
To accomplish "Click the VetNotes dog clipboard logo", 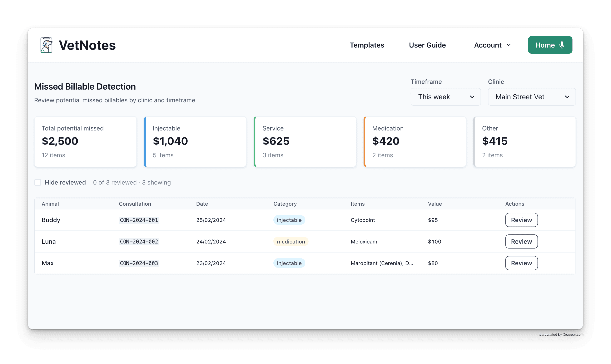I will [46, 45].
